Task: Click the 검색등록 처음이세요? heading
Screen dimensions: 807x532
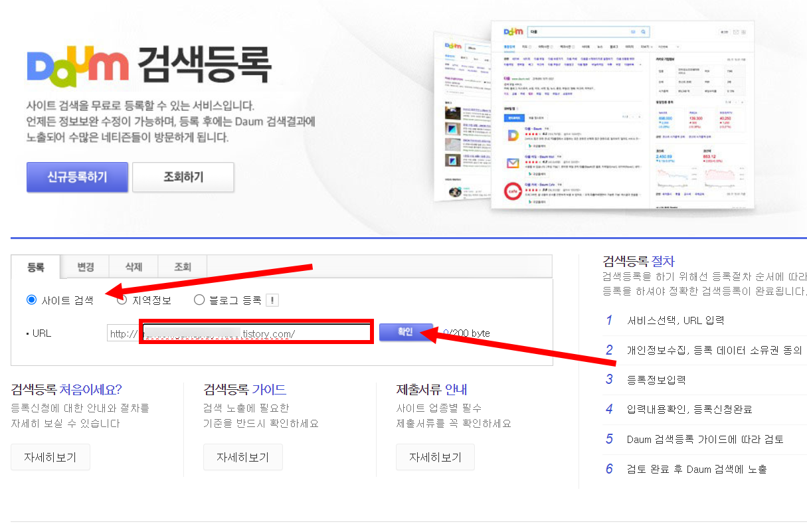Action: (x=67, y=389)
